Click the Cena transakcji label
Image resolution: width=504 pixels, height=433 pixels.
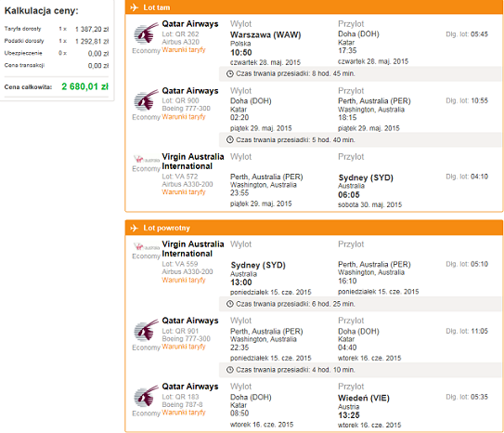24,65
